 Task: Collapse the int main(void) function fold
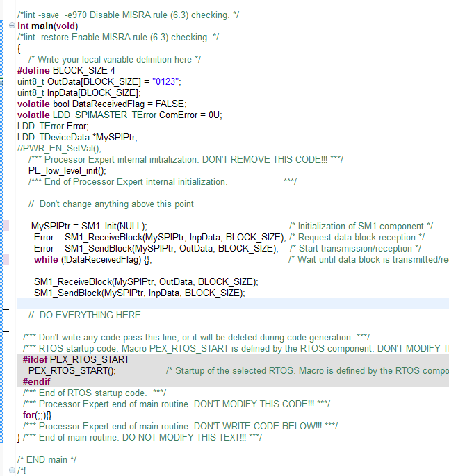(12, 26)
